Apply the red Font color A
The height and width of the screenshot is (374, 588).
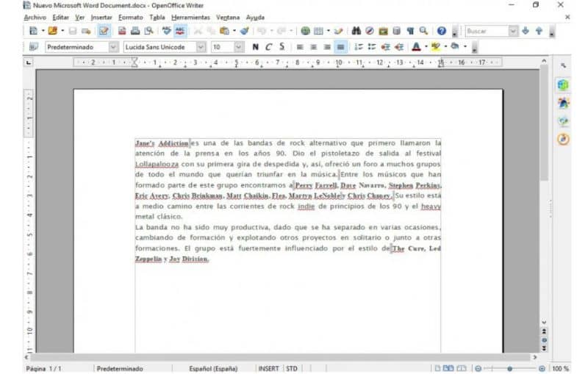click(x=416, y=47)
